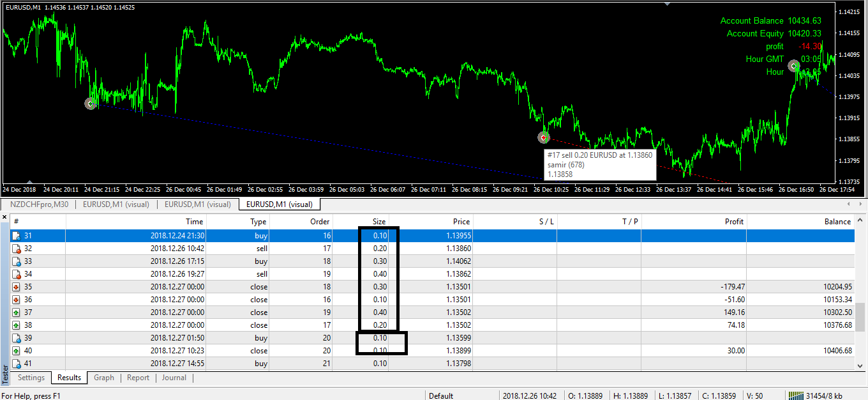The width and height of the screenshot is (868, 400).
Task: Click the buy order icon in row 39
Action: 16,338
